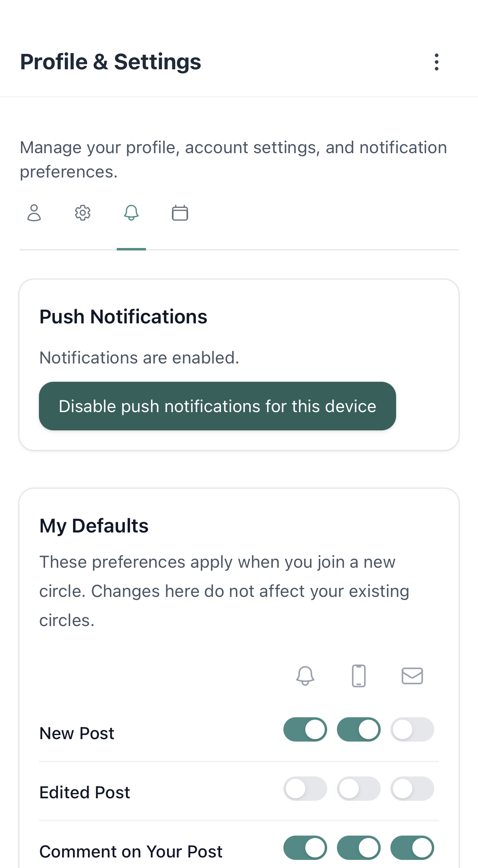
Task: Open the calendar settings tab
Action: coord(180,213)
